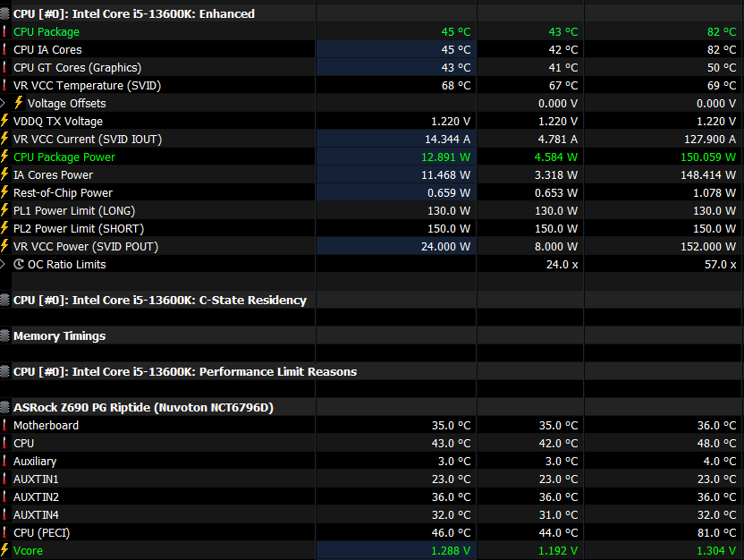The width and height of the screenshot is (744, 560).
Task: Click the chip icon for ASRock Z690 PG Riptide
Action: point(4,407)
